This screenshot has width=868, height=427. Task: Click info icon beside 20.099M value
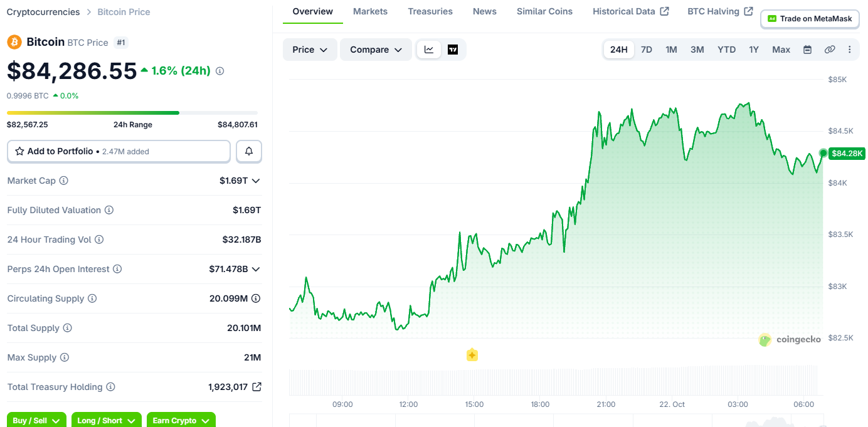pyautogui.click(x=256, y=298)
